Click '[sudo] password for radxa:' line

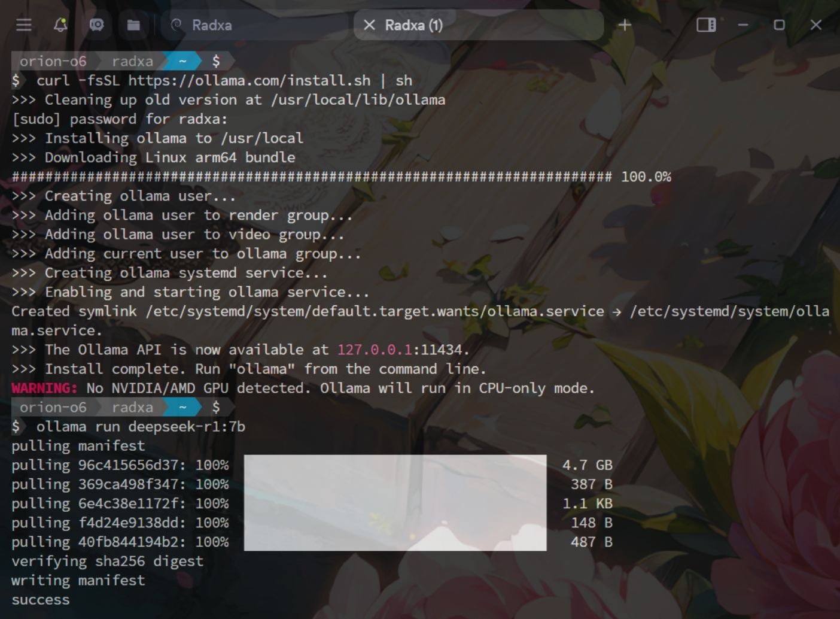120,119
